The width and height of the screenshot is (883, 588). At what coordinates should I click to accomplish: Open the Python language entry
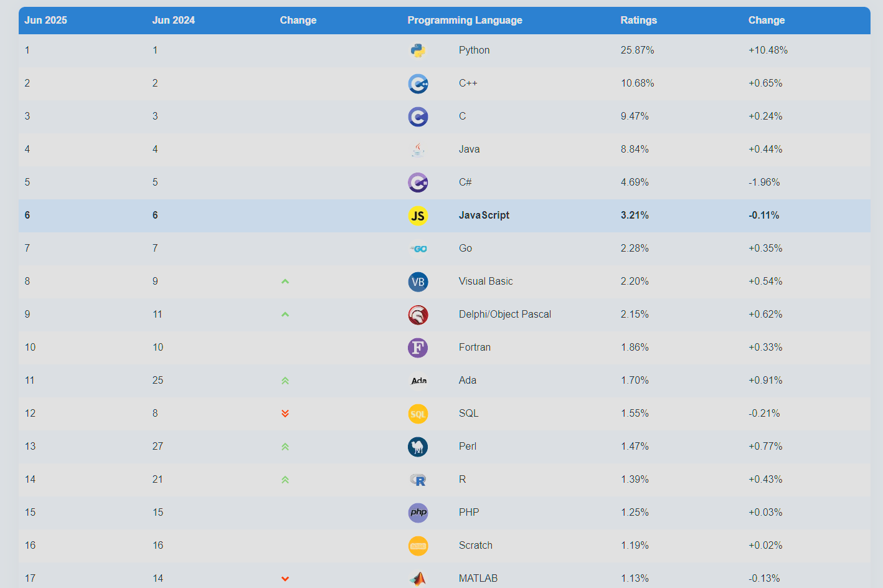[474, 50]
